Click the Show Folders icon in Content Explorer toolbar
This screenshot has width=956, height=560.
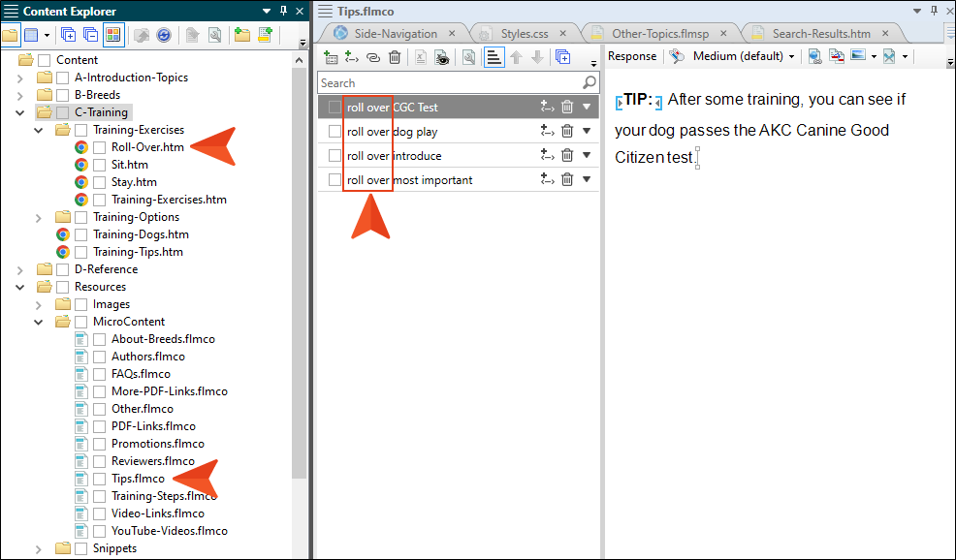(x=11, y=35)
